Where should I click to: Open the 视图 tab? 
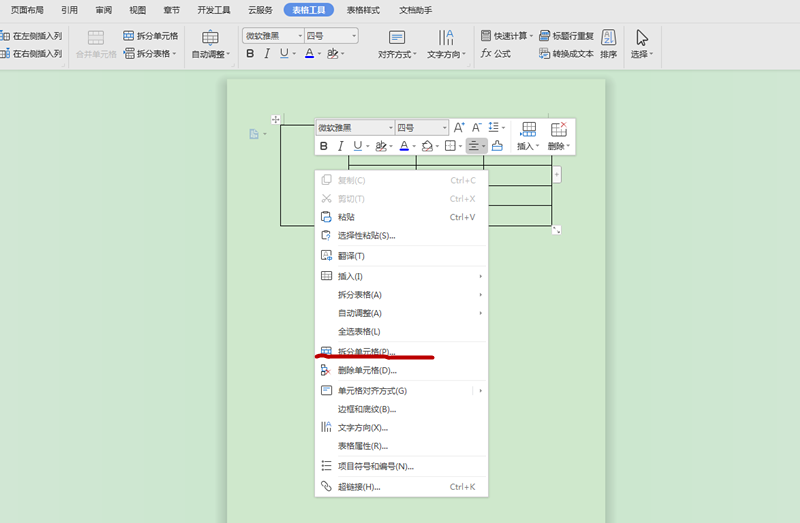[138, 10]
